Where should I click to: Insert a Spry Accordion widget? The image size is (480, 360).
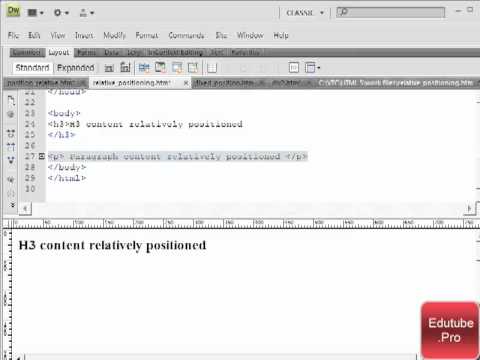point(177,68)
